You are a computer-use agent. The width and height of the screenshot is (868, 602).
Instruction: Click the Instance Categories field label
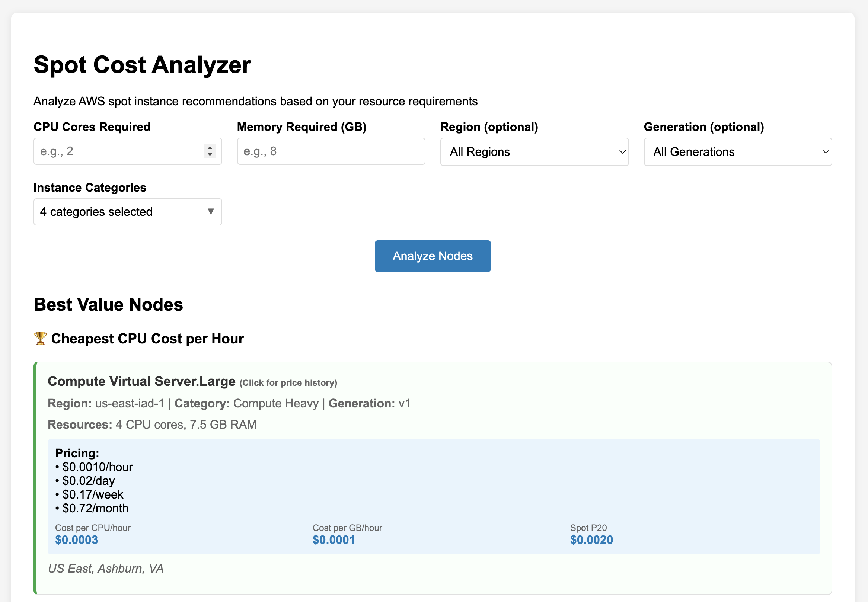[x=90, y=188]
